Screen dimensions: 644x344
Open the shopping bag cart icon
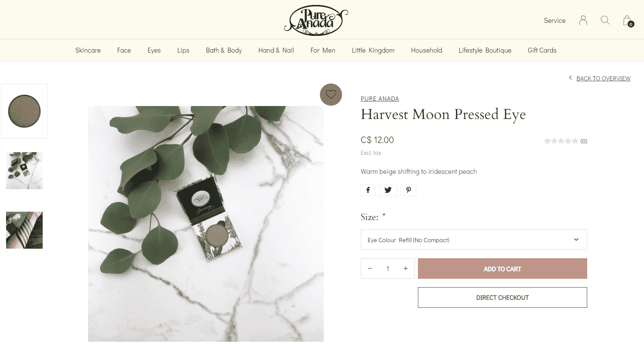point(628,21)
